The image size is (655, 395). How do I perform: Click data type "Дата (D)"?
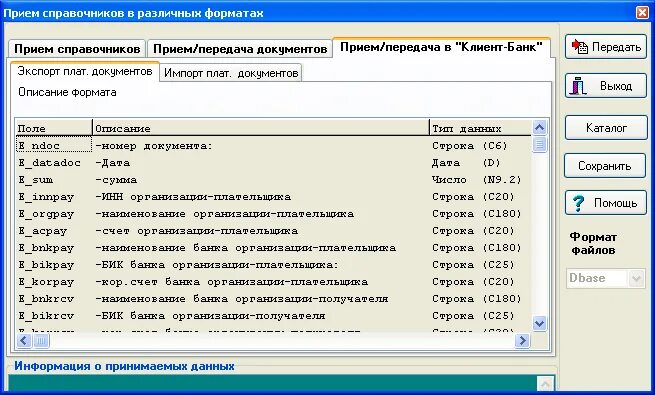[466, 163]
